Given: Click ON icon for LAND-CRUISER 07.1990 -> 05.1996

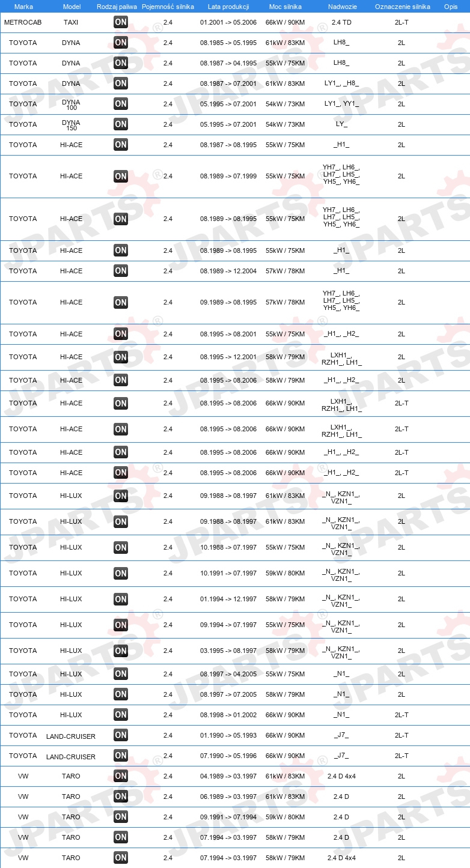Looking at the screenshot, I should [x=121, y=756].
